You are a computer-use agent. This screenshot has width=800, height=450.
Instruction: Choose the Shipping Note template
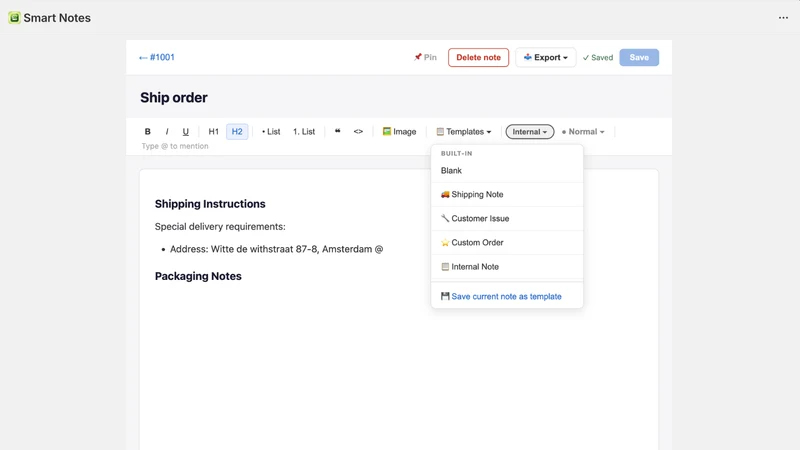tap(507, 194)
